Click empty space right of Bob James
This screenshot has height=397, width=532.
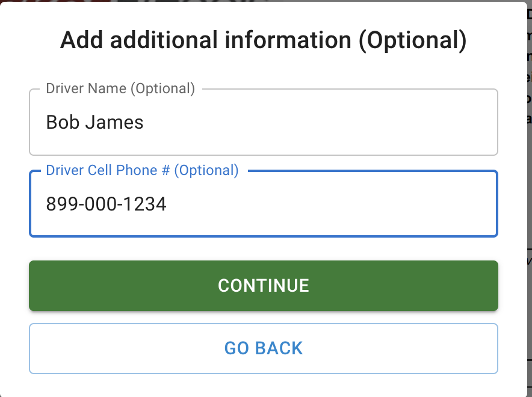tap(331, 123)
